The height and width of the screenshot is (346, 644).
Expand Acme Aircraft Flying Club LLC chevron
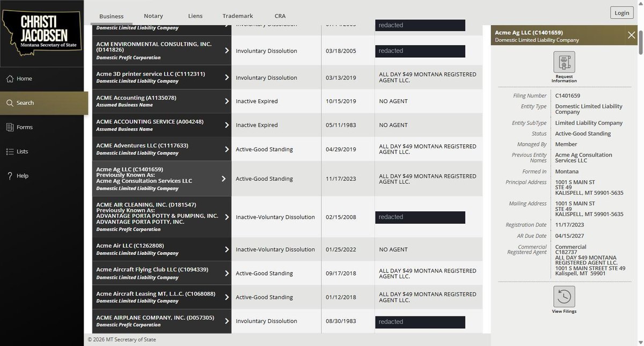pyautogui.click(x=226, y=273)
